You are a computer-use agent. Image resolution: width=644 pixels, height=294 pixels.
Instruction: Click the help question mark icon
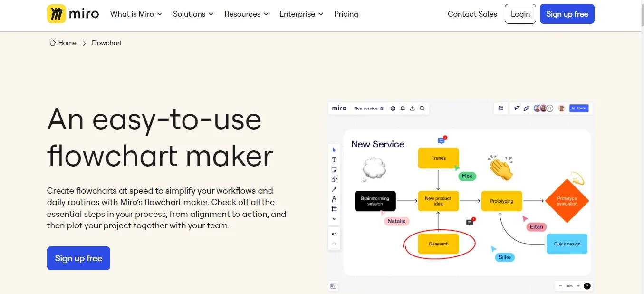click(587, 286)
